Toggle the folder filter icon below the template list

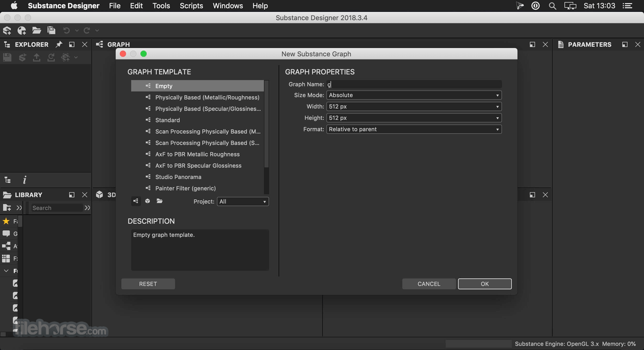[x=160, y=201]
